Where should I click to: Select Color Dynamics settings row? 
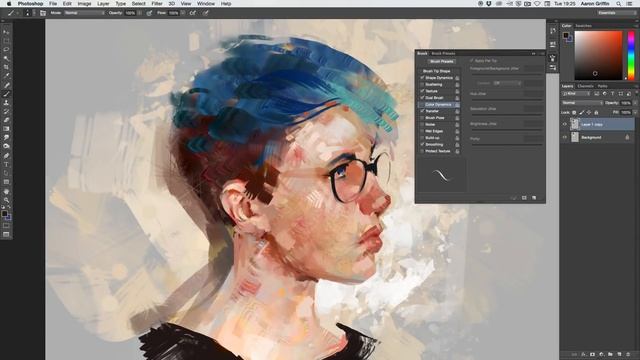(x=439, y=104)
